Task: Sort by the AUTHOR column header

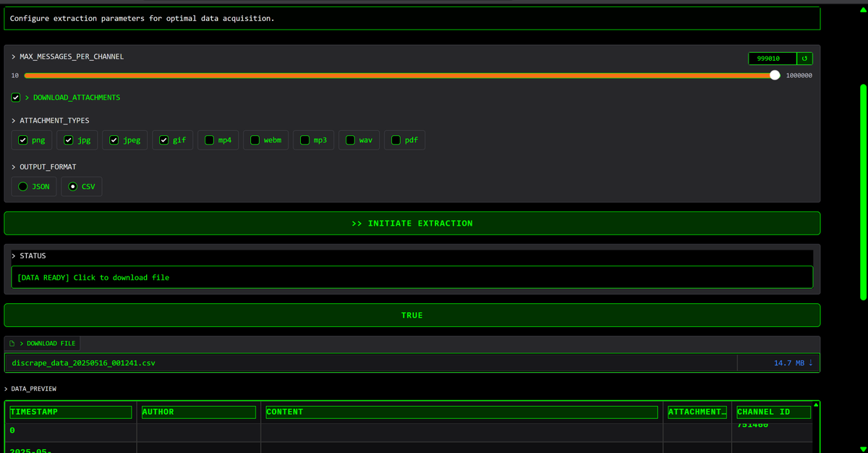Action: 199,412
